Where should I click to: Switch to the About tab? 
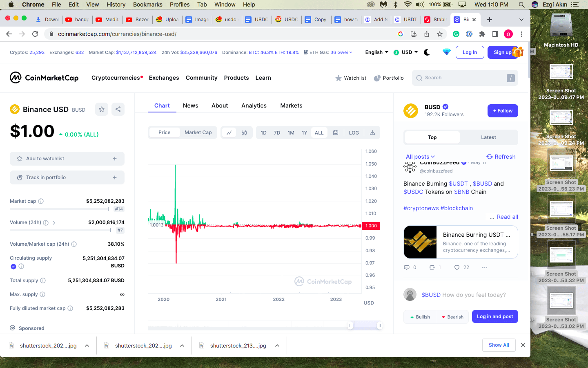(x=220, y=105)
